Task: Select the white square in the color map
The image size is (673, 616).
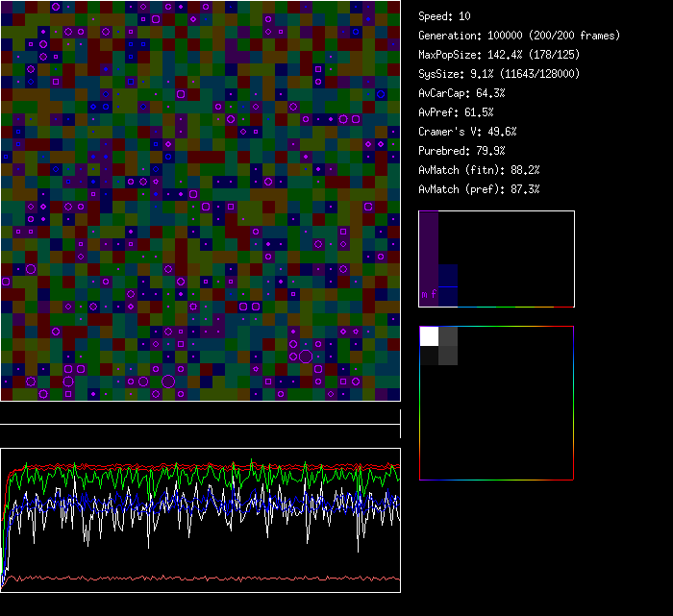Action: click(429, 335)
